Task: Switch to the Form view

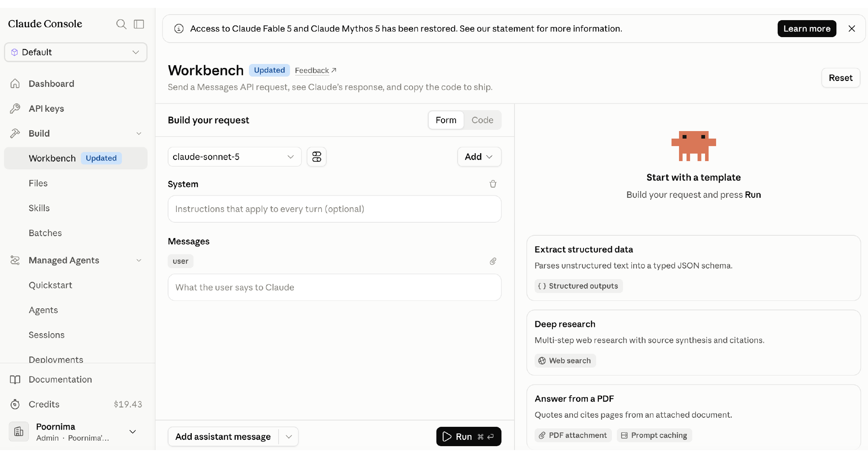Action: click(x=446, y=120)
